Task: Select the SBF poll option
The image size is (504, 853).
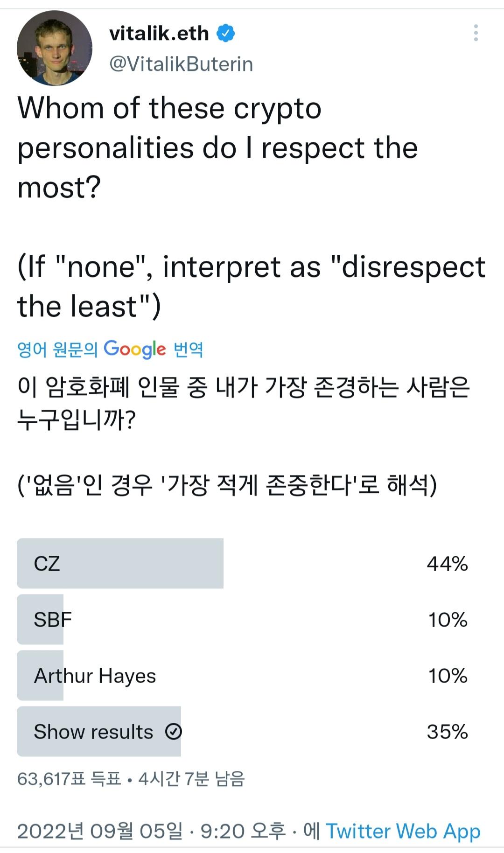Action: [252, 619]
